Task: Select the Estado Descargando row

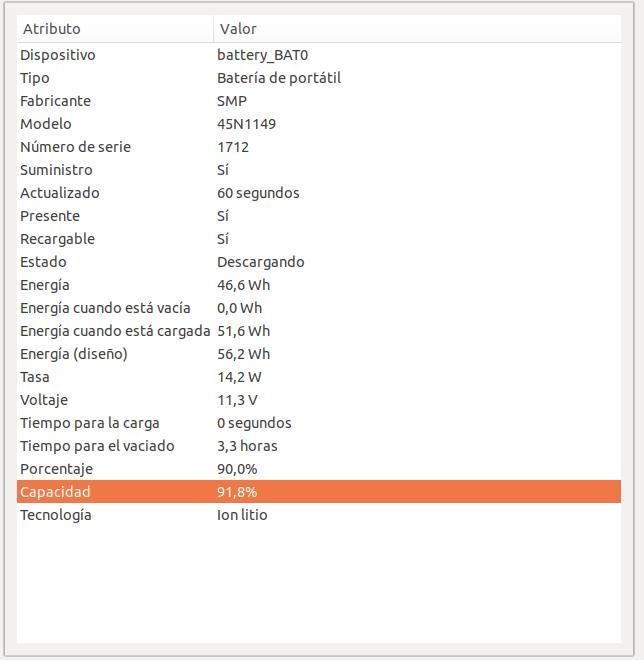Action: click(x=319, y=262)
